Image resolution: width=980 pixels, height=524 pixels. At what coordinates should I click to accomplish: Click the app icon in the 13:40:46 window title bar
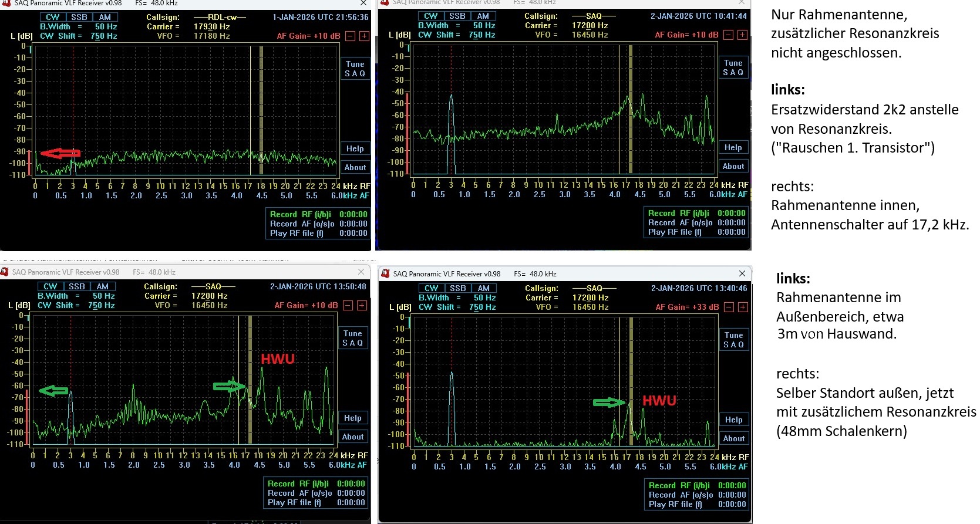click(x=386, y=274)
